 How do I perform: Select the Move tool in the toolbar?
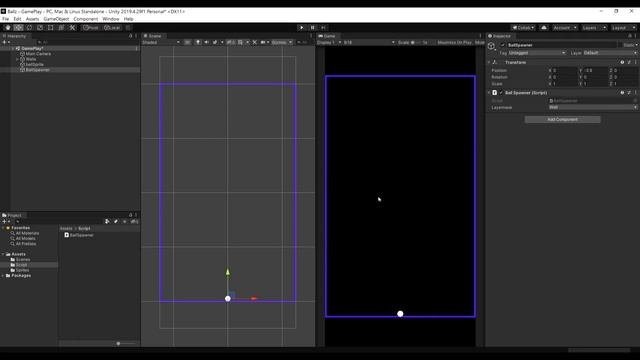18,28
